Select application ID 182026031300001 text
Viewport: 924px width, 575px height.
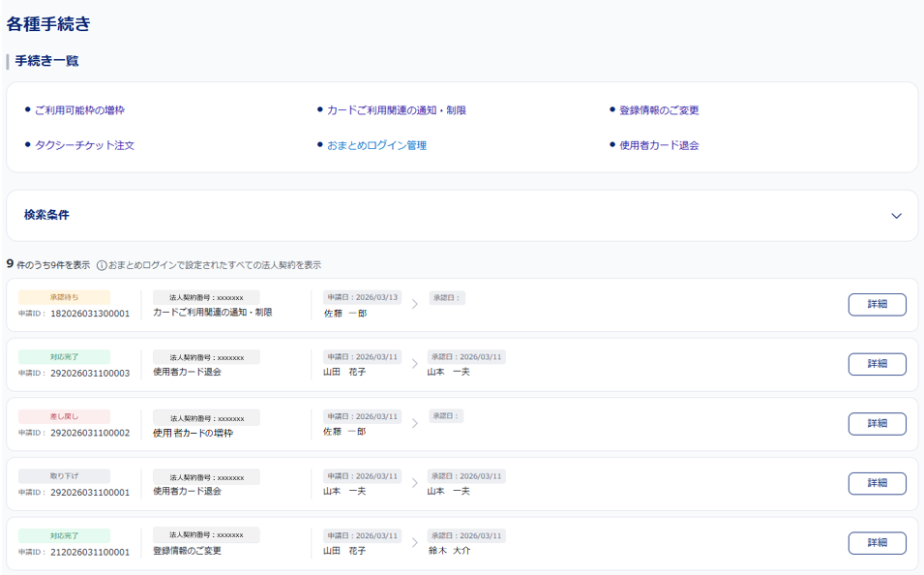pos(90,314)
